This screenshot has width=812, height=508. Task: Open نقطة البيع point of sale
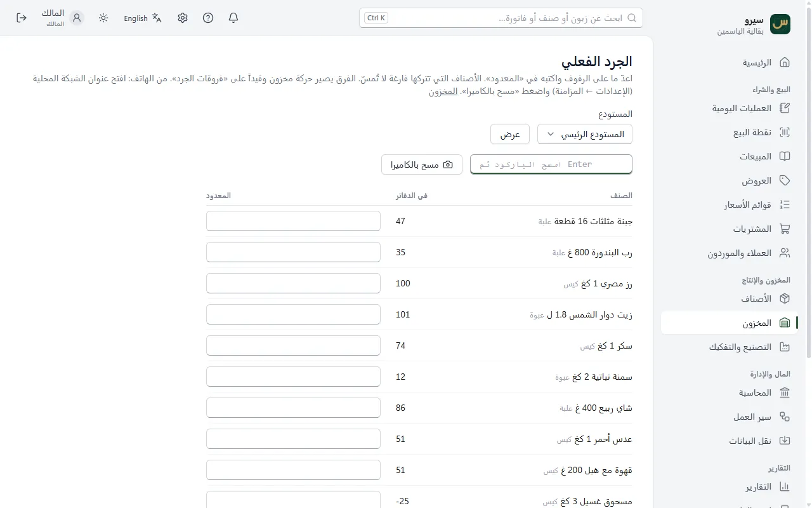click(x=730, y=132)
